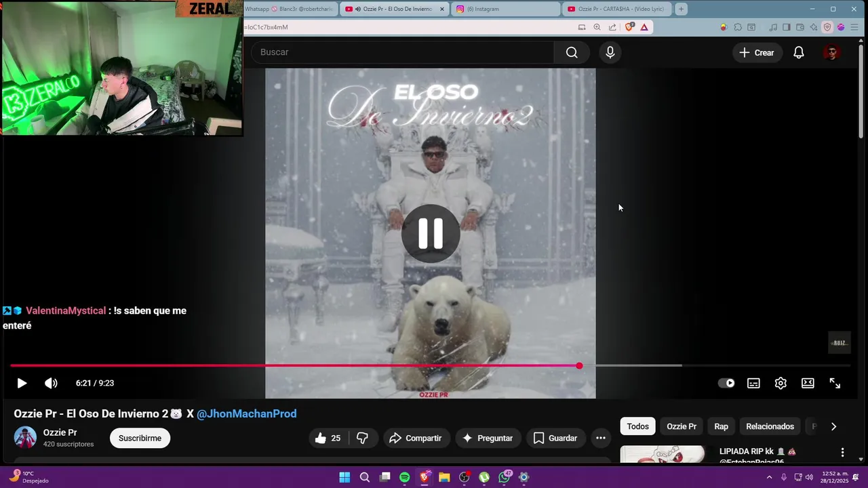Open the more actions ellipsis menu
Viewport: 868px width, 488px height.
[x=600, y=439]
